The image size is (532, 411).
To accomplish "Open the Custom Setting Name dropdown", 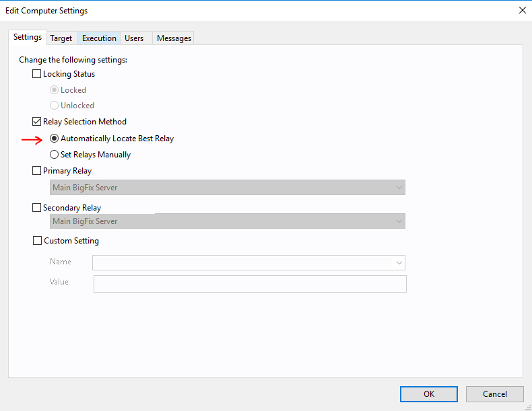I will click(x=248, y=262).
